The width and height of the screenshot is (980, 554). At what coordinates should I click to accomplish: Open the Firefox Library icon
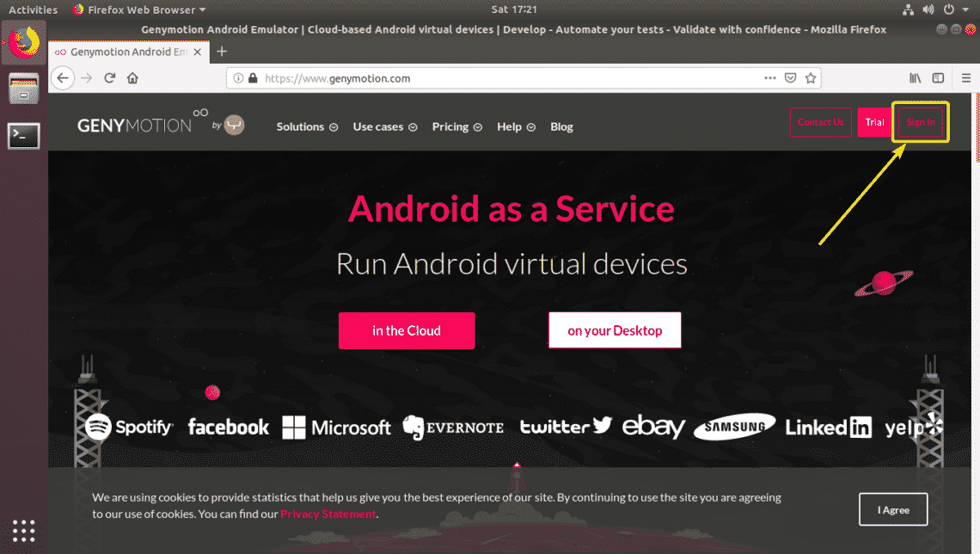(916, 78)
